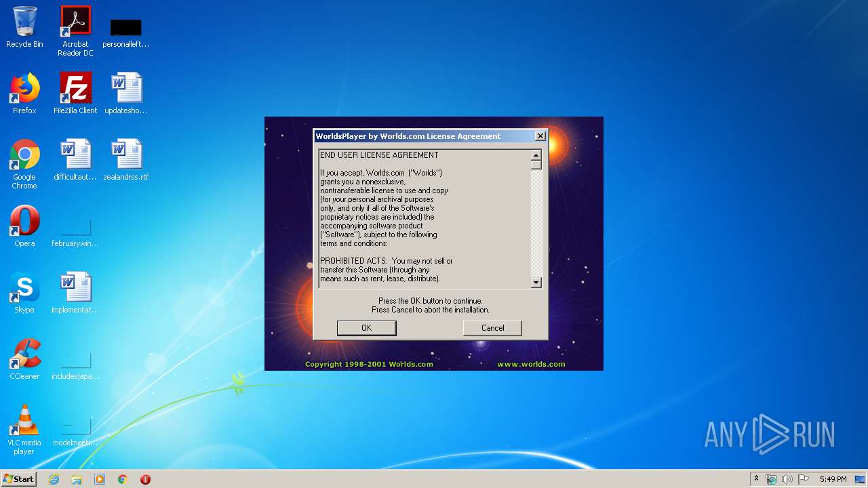Screen dimensions: 868x488
Task: Select the CCleaner desktop shortcut
Action: click(x=24, y=359)
